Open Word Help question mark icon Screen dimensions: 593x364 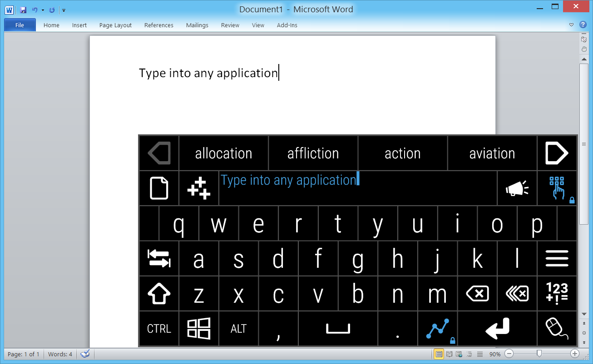[x=583, y=25]
